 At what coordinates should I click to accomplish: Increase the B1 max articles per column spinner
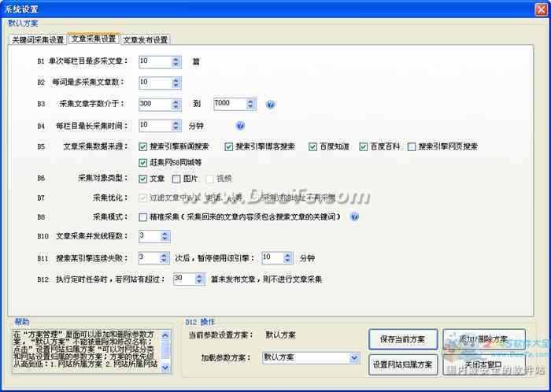[176, 57]
